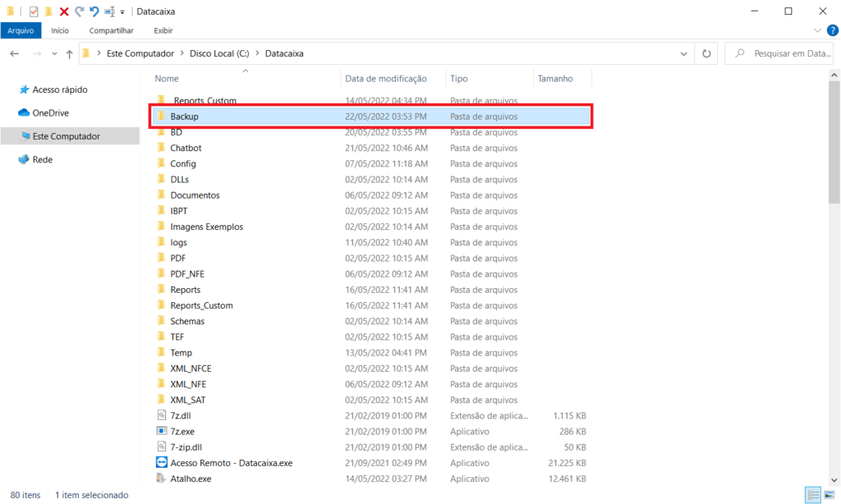Switch to large thumbnails view in status bar
This screenshot has height=504, width=841.
pos(829,495)
